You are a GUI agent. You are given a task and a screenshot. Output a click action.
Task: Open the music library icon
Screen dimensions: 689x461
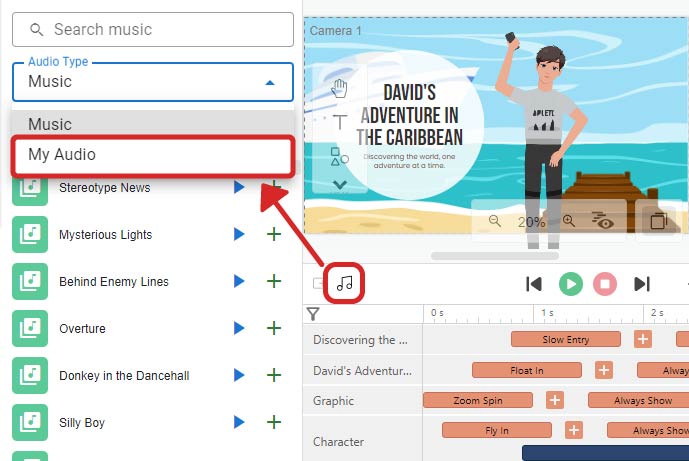click(344, 283)
